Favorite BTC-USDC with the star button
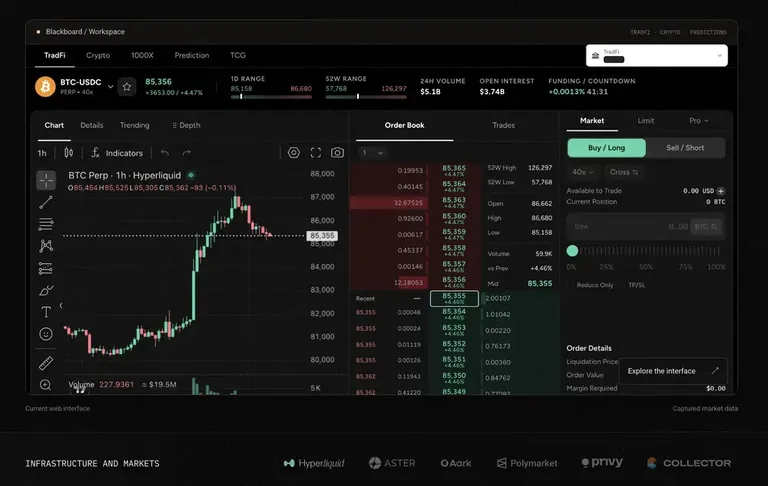The image size is (768, 486). coord(127,87)
